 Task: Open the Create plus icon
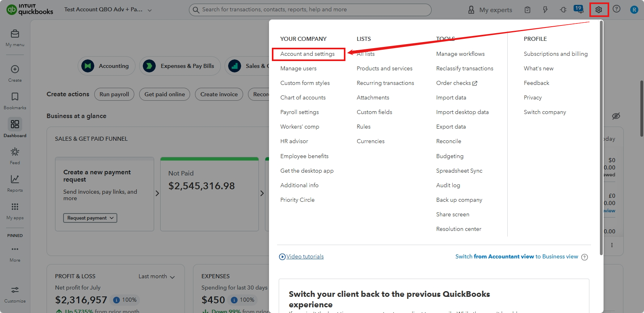pyautogui.click(x=15, y=69)
